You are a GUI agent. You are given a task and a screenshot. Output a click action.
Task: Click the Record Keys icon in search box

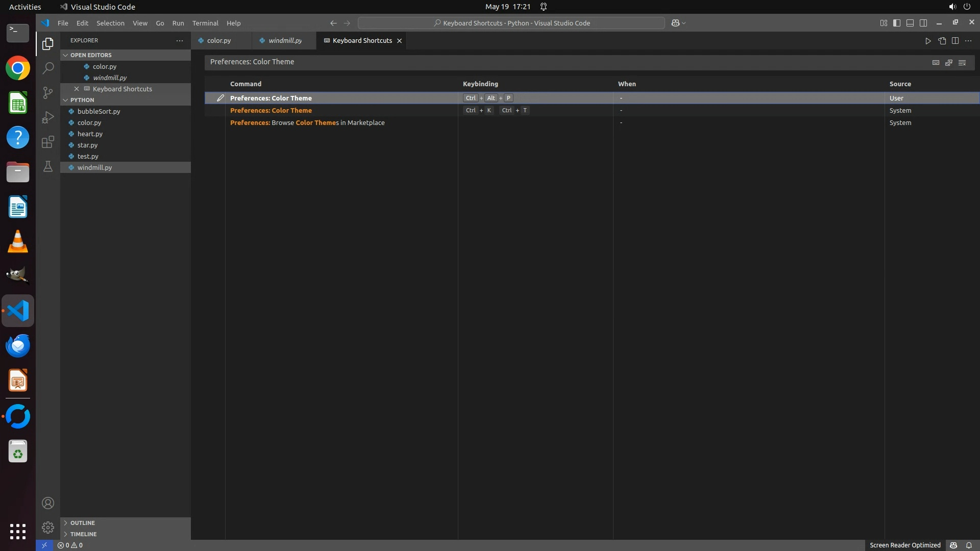(x=936, y=62)
